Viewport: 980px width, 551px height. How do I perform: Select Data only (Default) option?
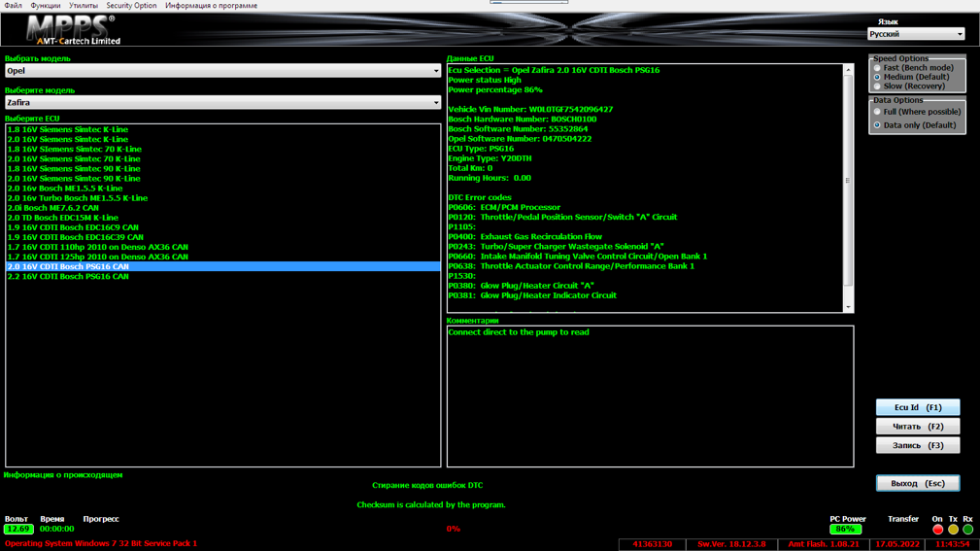coord(877,125)
